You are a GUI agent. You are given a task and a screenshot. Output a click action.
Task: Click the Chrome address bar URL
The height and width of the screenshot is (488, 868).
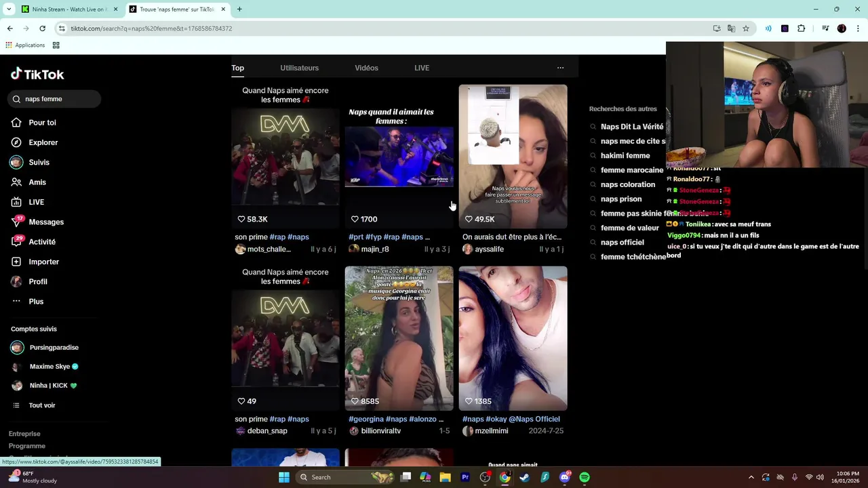click(151, 28)
